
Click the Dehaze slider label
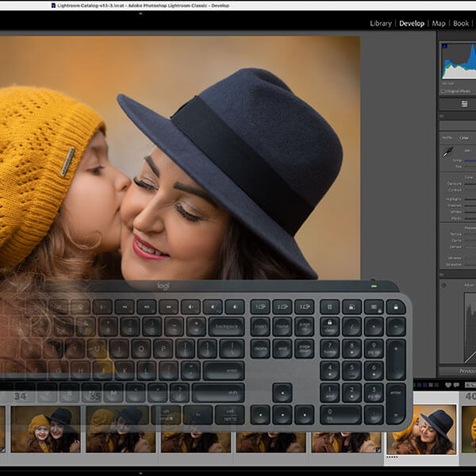(x=455, y=247)
